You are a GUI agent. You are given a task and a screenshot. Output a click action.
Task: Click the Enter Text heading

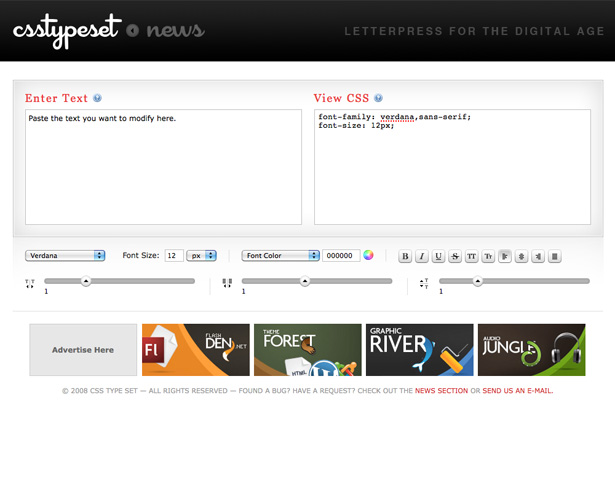[x=56, y=98]
